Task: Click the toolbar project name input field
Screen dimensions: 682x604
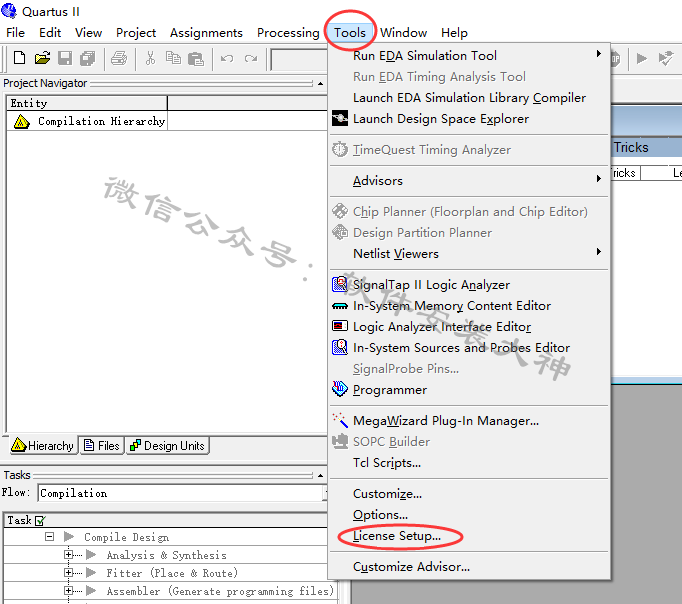Action: click(x=299, y=59)
